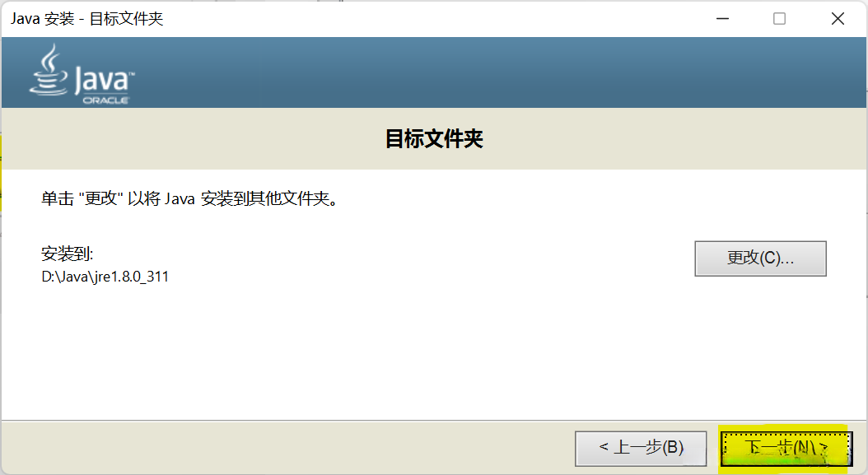Continue with the 下一步(N) button
Viewport: 868px width, 475px height.
[786, 449]
